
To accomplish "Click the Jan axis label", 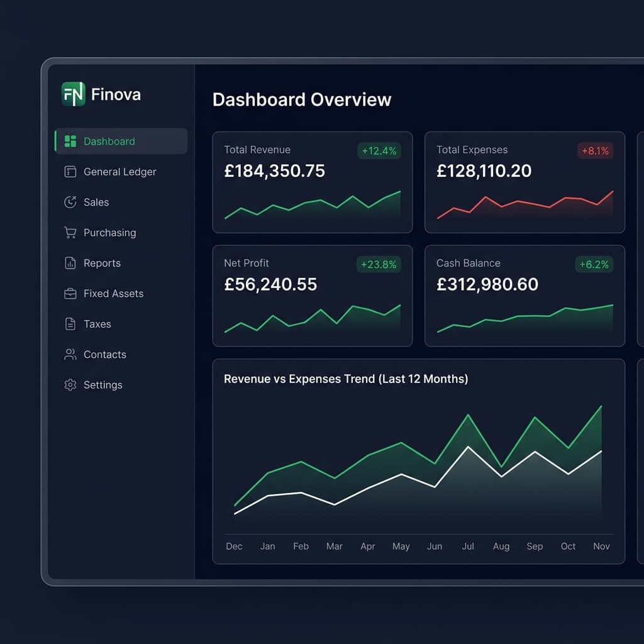I will coord(268,547).
